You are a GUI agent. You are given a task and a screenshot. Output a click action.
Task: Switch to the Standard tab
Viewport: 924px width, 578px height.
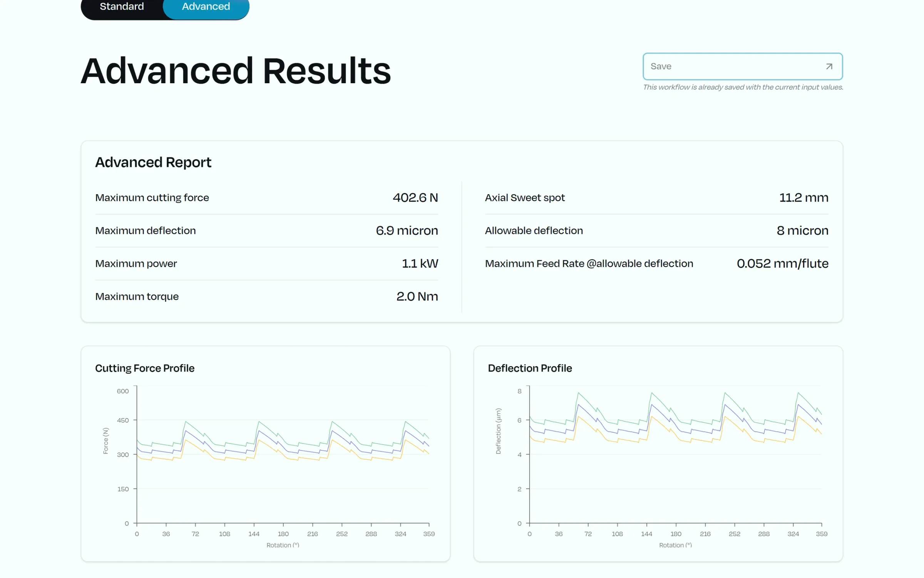tap(122, 7)
